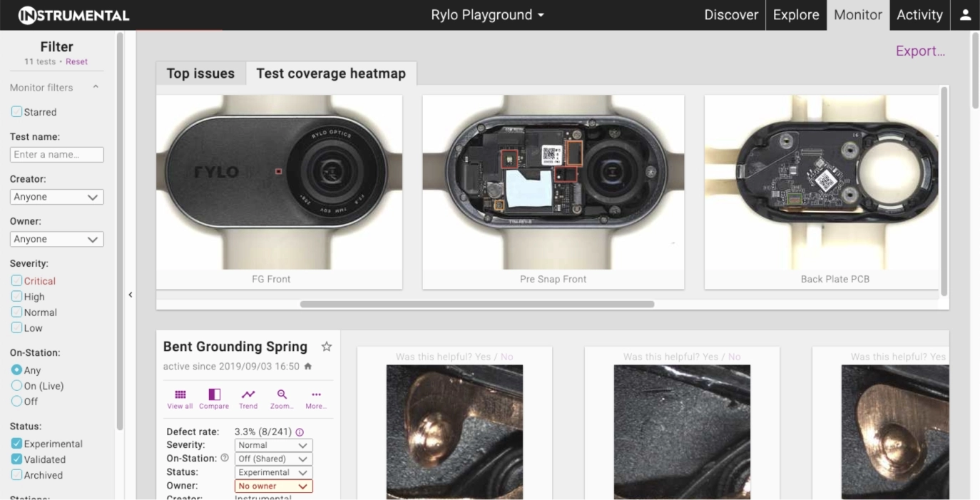This screenshot has height=500, width=980.
Task: Open the user account icon
Action: tap(965, 15)
